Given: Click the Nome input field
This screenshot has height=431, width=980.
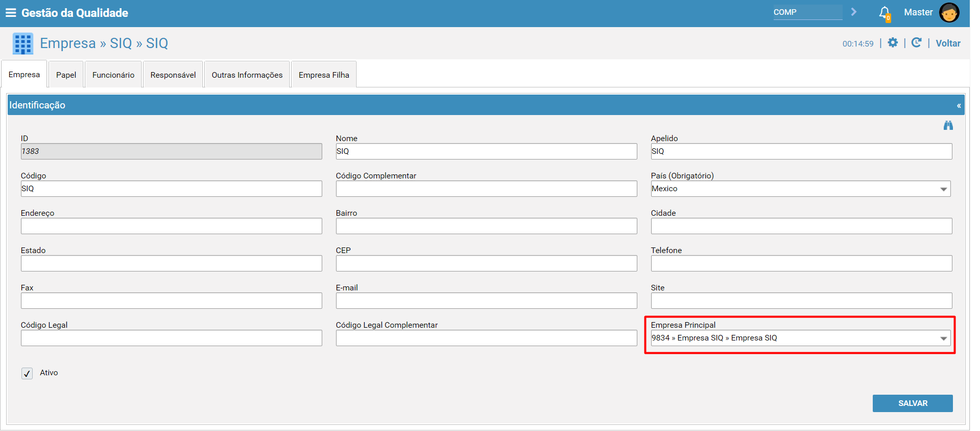Looking at the screenshot, I should pyautogui.click(x=486, y=151).
